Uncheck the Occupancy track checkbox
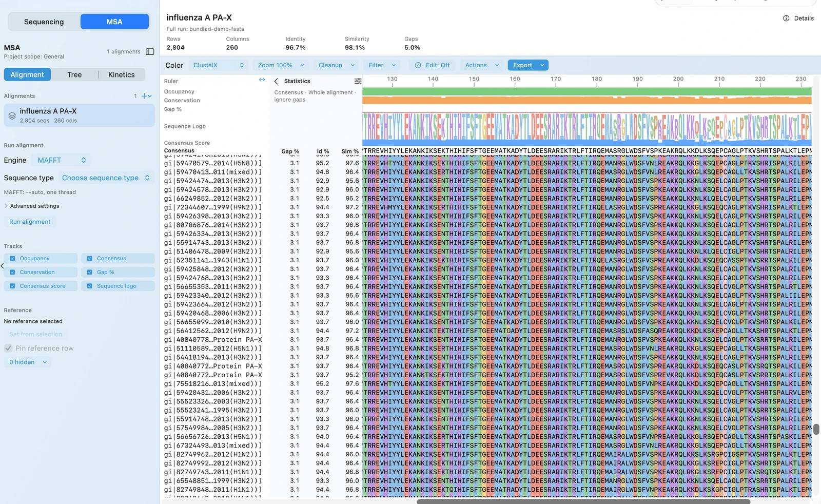 tap(12, 259)
